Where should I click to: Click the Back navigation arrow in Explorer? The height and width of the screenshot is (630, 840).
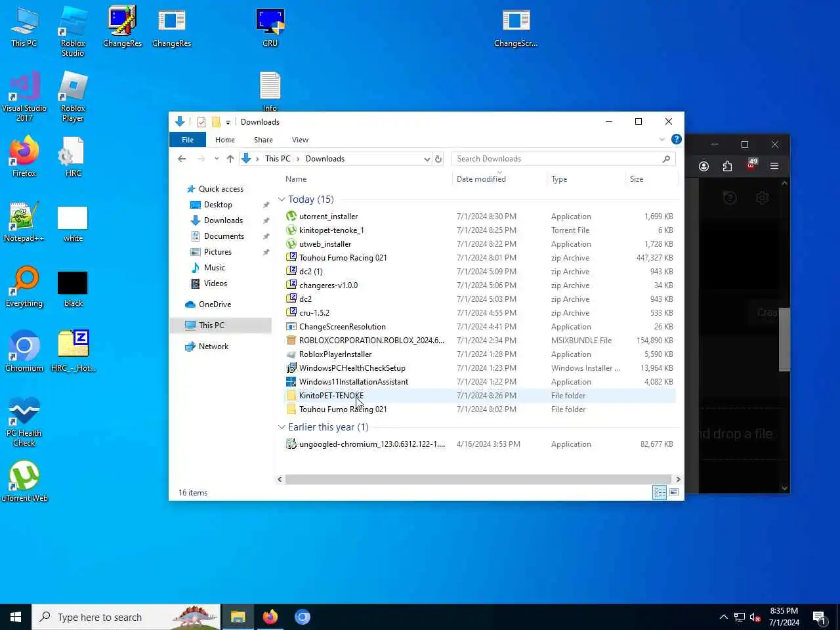click(182, 159)
